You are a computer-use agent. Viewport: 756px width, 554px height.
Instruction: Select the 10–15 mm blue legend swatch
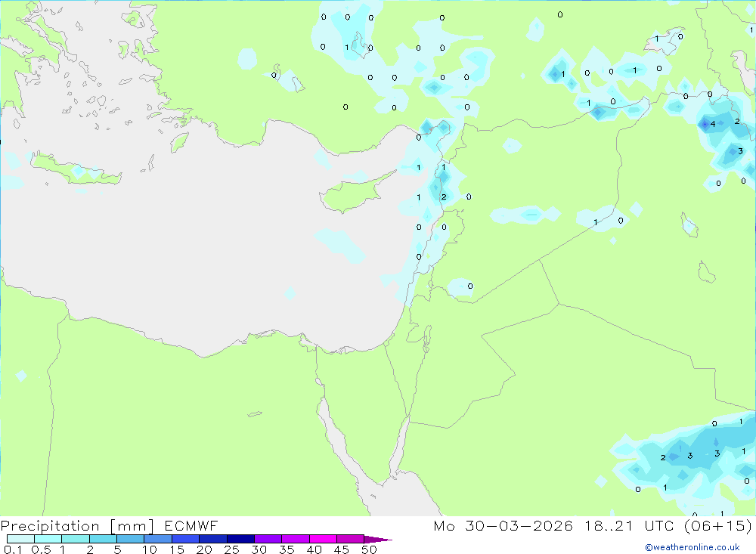pos(158,539)
